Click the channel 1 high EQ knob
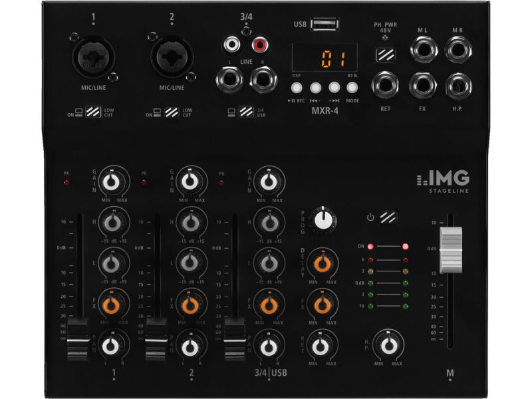 pyautogui.click(x=113, y=223)
